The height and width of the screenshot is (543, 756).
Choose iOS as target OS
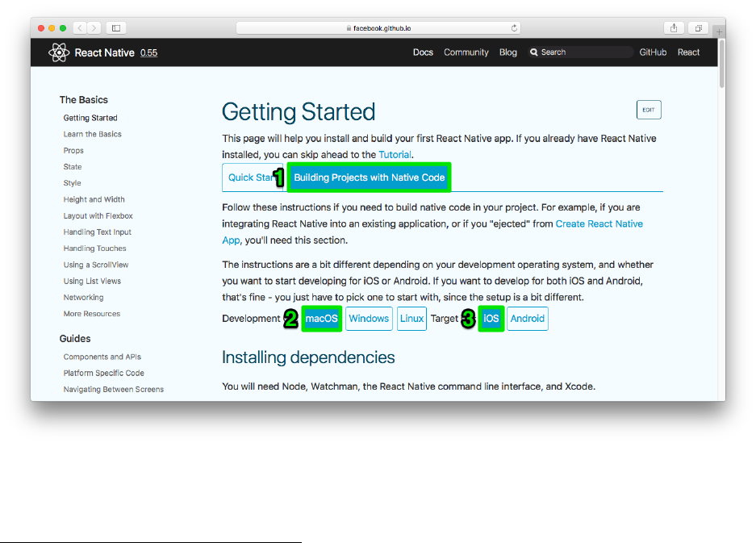491,318
